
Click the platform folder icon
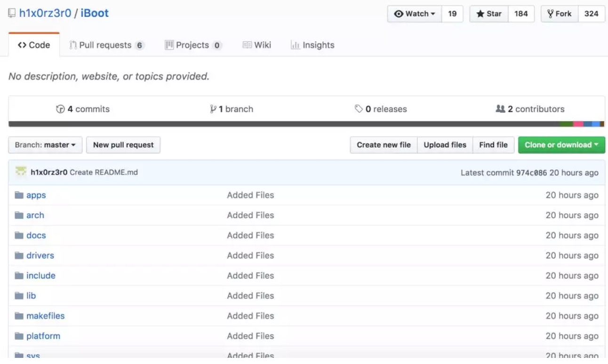[19, 336]
